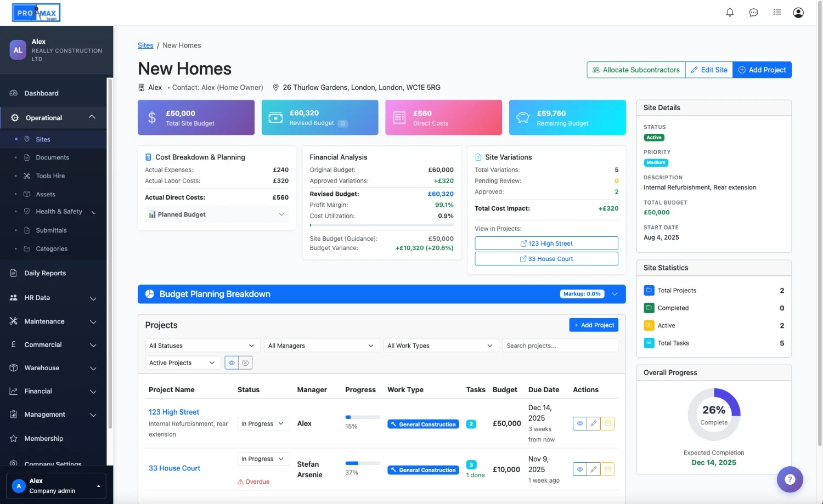Click the tasks badge for 123 High Street

[471, 424]
